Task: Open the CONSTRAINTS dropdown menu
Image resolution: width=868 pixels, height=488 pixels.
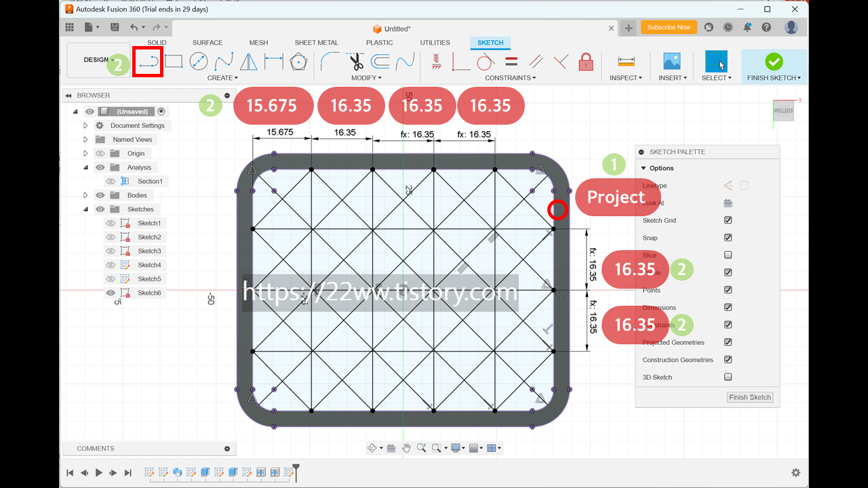Action: tap(510, 78)
